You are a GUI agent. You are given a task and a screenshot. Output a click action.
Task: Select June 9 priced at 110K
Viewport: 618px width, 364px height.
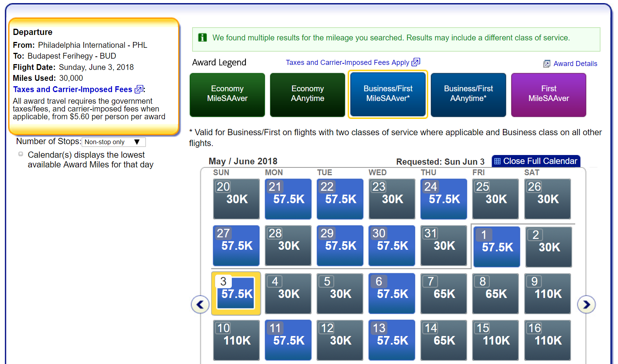547,293
